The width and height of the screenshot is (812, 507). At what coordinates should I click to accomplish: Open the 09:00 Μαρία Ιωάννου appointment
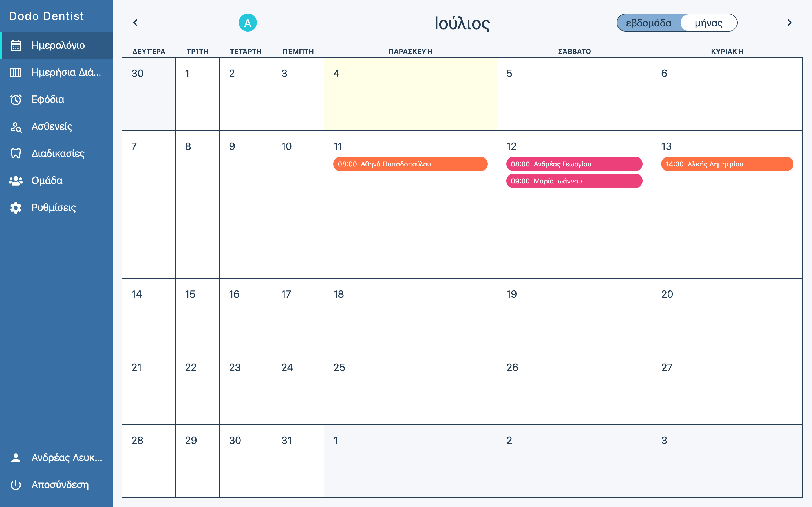[574, 181]
